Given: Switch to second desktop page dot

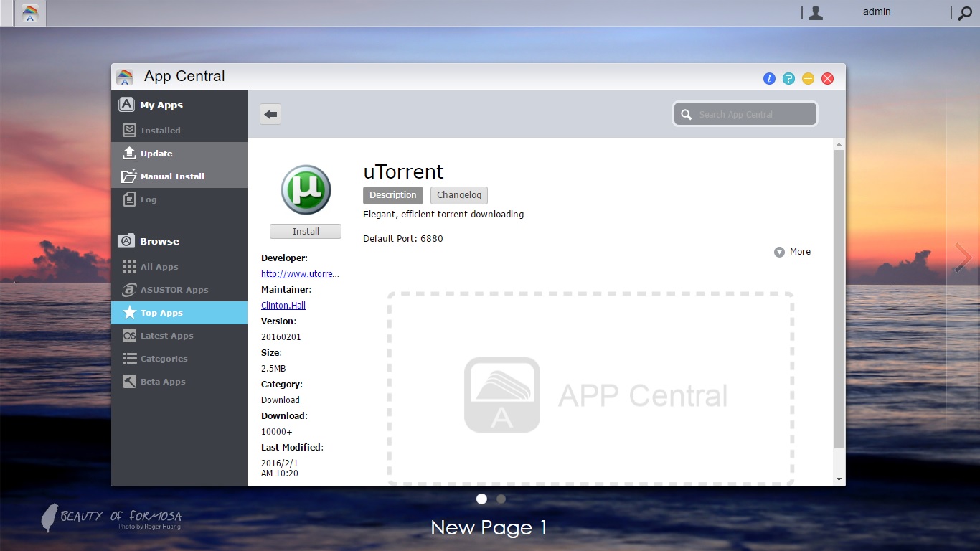Looking at the screenshot, I should point(501,499).
